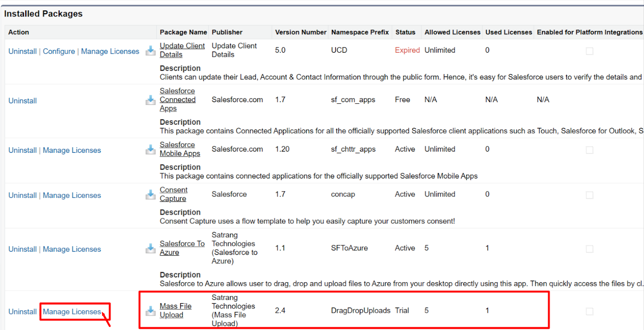Click version number 1.1
644x330 pixels.
click(280, 248)
